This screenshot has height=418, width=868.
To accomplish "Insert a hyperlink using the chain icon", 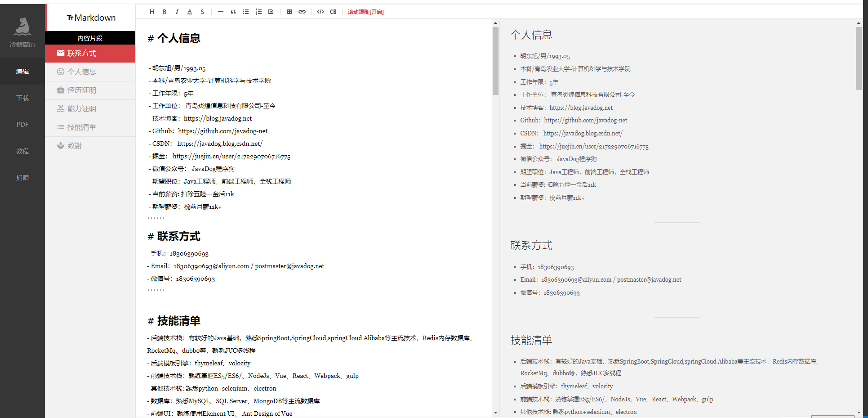I will pos(302,12).
